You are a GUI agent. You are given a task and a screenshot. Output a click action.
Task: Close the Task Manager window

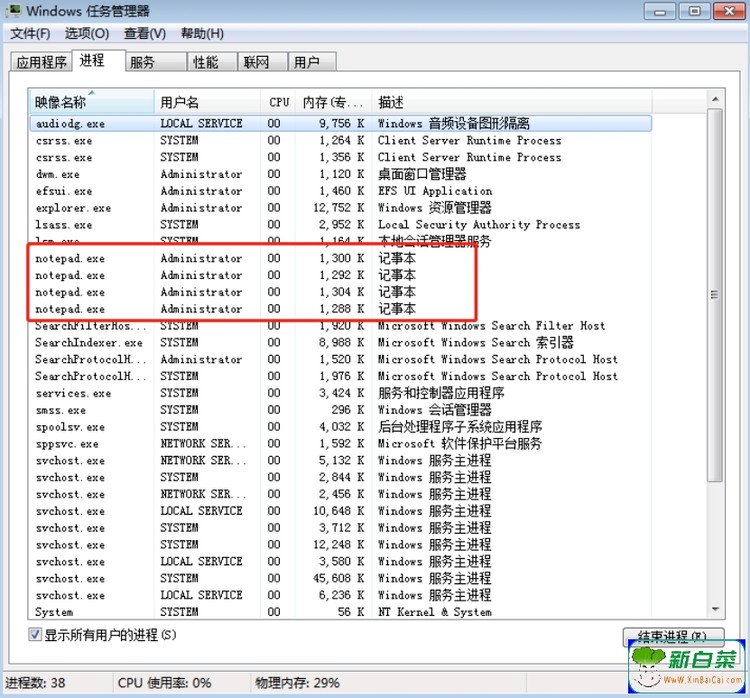click(729, 11)
